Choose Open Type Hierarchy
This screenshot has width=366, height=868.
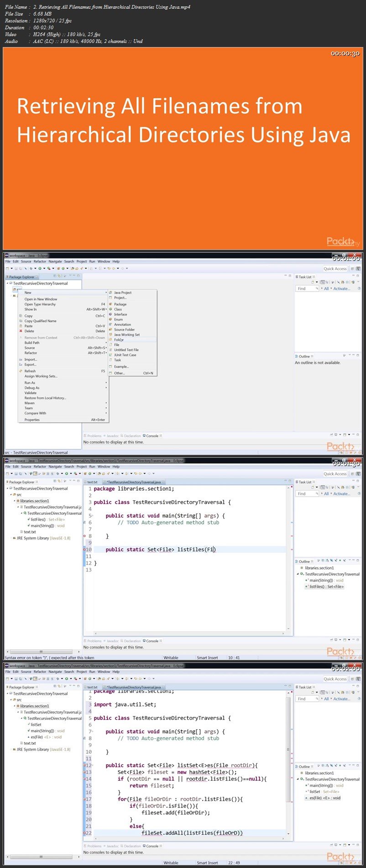40,304
